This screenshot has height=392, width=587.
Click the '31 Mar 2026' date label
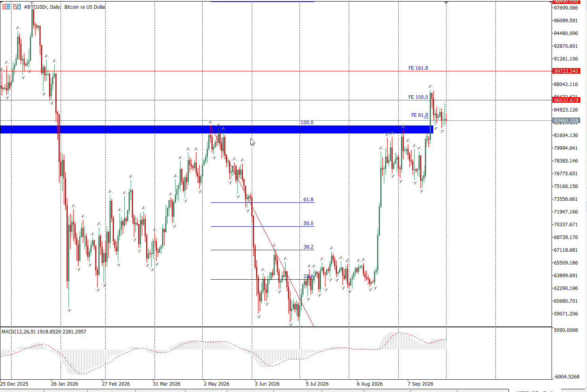[x=166, y=384]
